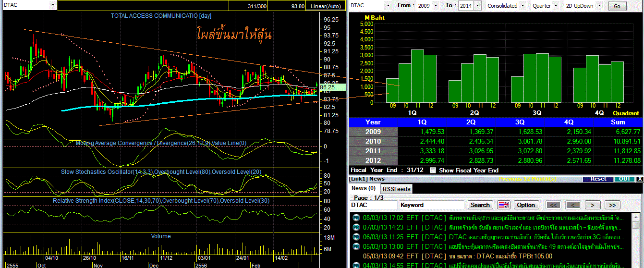
Task: Click the Sum column header
Action: (618, 122)
